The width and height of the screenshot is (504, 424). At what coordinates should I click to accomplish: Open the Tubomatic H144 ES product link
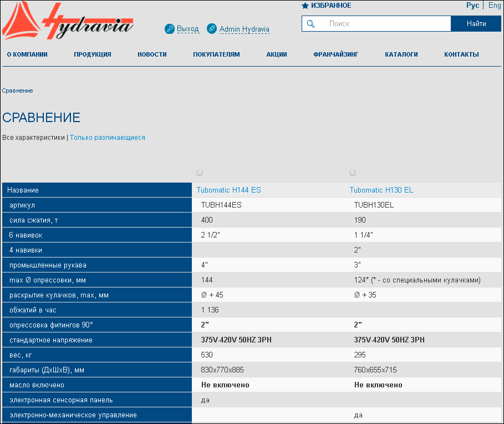[229, 190]
